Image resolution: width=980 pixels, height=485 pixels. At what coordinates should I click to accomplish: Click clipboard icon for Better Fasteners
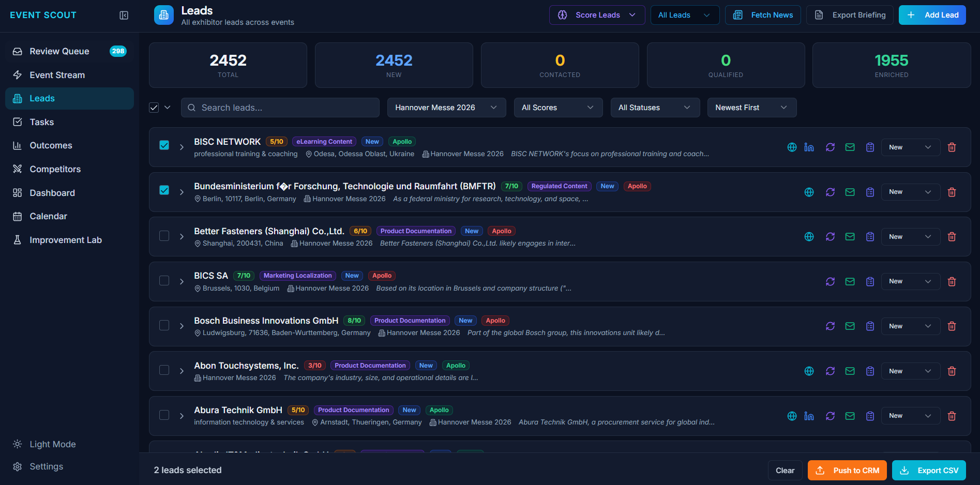pyautogui.click(x=870, y=237)
